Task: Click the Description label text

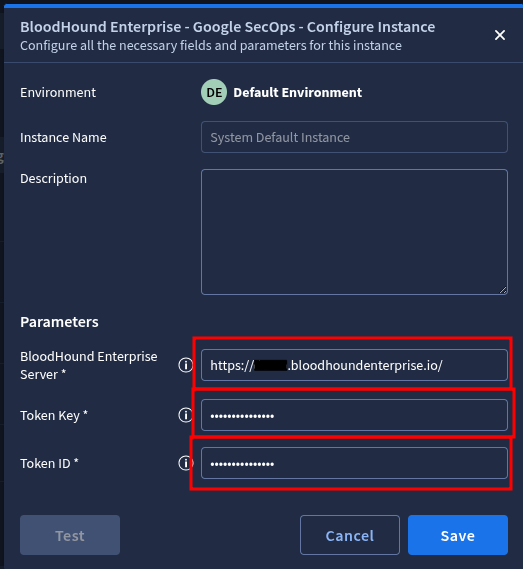Action: [53, 179]
